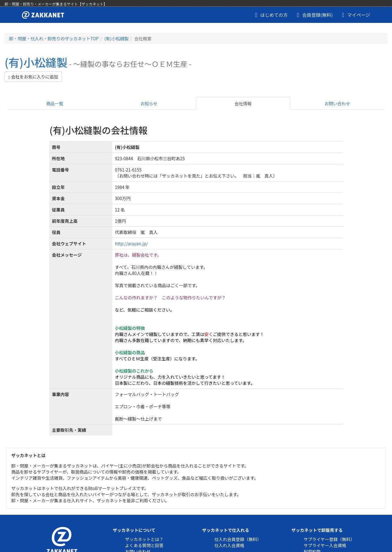This screenshot has height=552, width=392.
Task: Click the 1984 年 founding year value
Action: tap(122, 187)
